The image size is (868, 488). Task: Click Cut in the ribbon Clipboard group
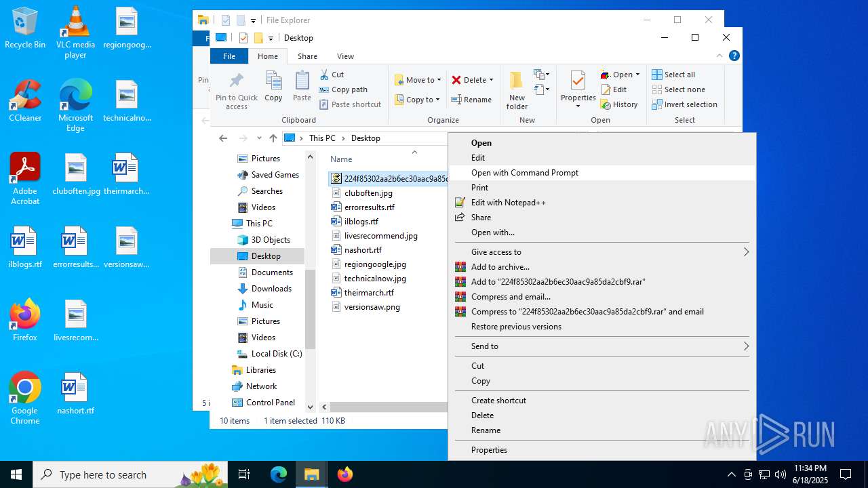click(x=331, y=75)
